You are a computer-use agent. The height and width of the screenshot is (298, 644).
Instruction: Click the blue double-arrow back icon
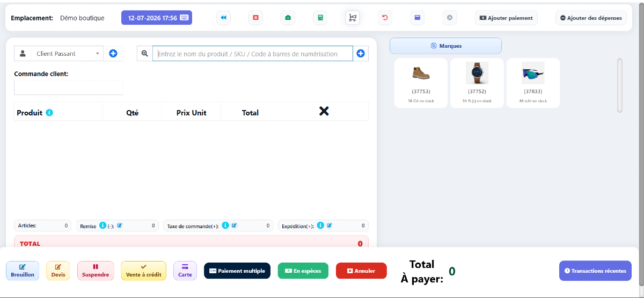(223, 18)
